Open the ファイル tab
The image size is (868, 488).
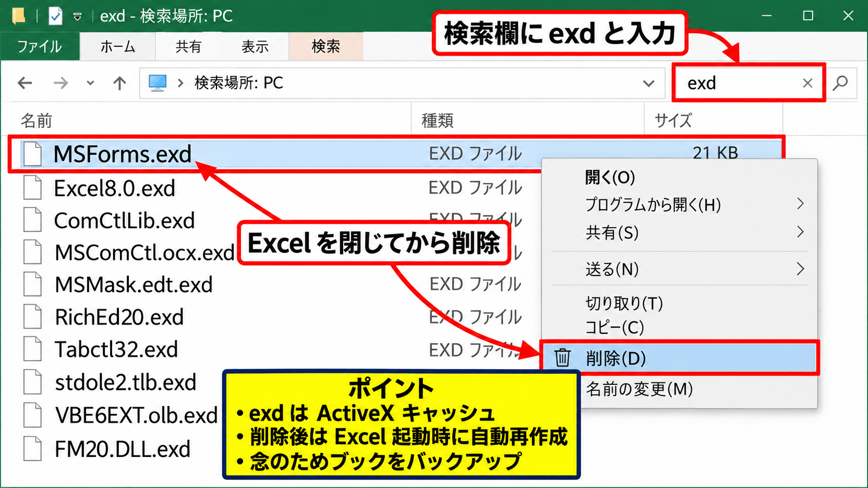tap(40, 46)
